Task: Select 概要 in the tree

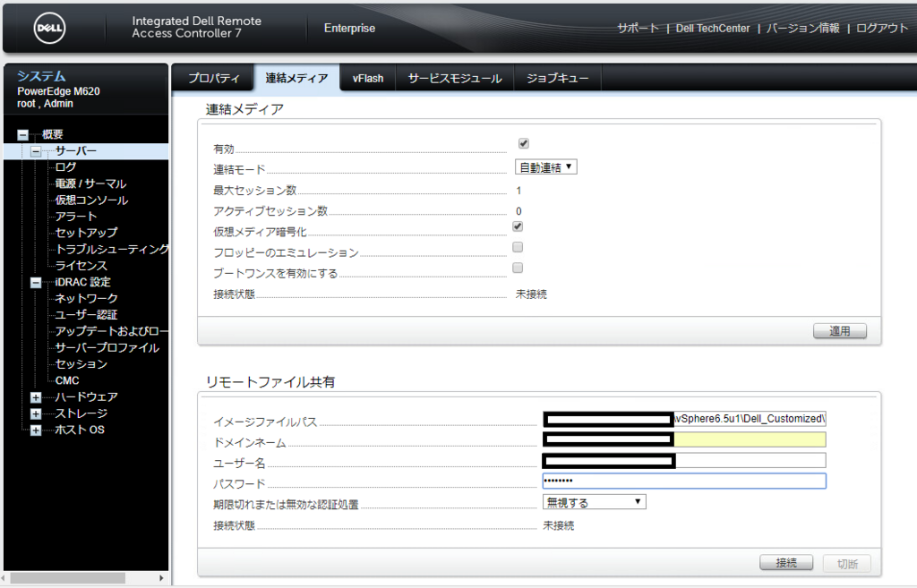Action: tap(53, 134)
